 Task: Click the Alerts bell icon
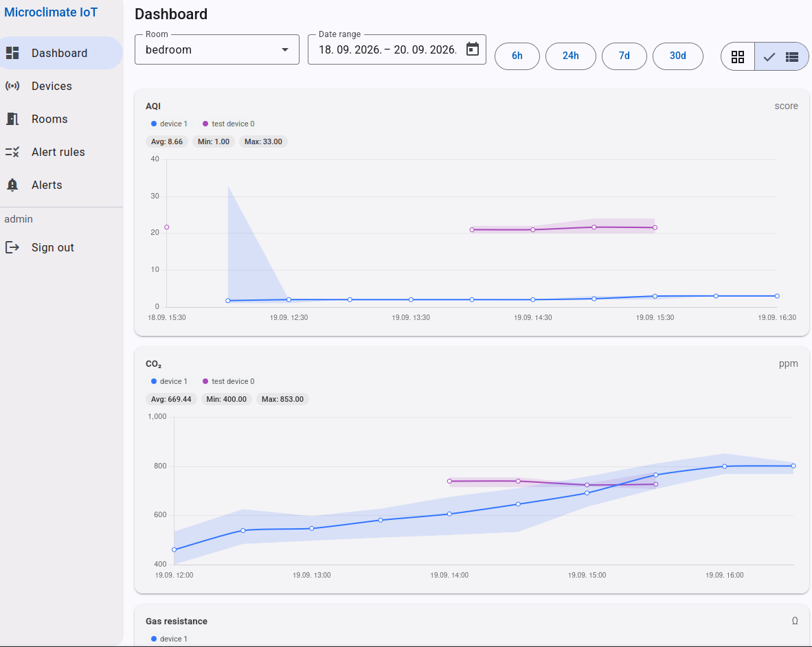click(12, 185)
